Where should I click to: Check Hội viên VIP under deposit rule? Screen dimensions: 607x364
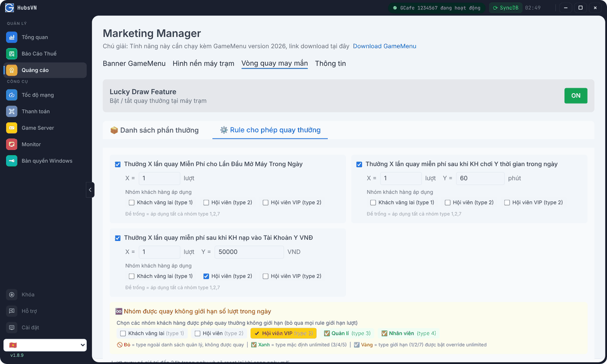[x=265, y=276]
